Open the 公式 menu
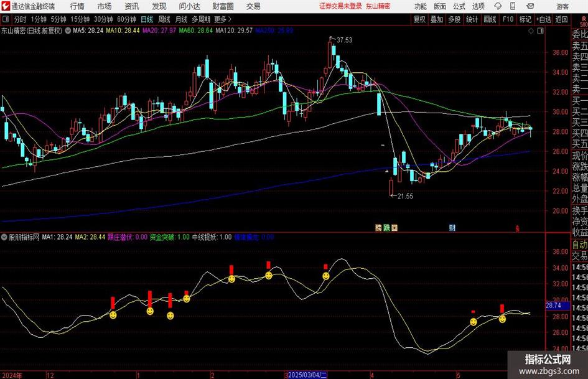588x379 pixels. click(459, 6)
